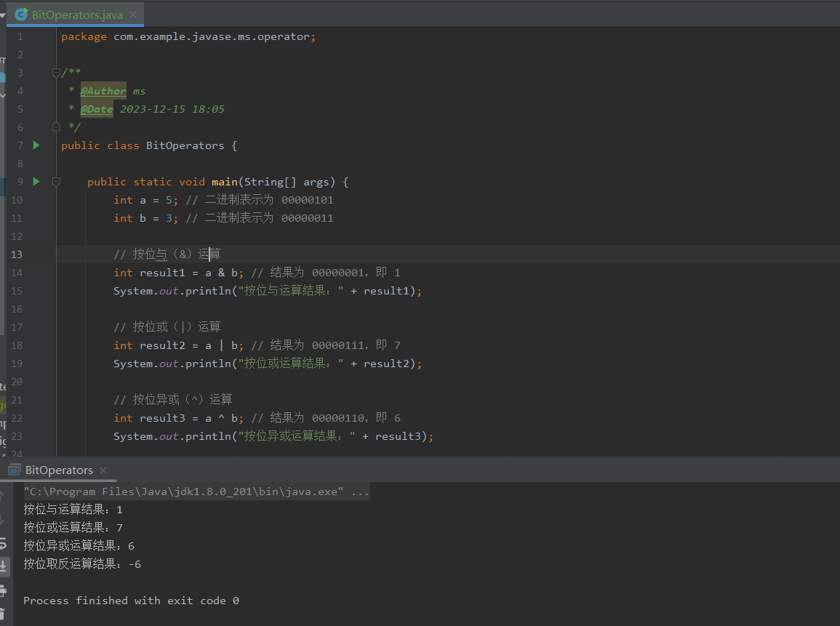Toggle scroll to end in run console

pyautogui.click(x=3, y=566)
